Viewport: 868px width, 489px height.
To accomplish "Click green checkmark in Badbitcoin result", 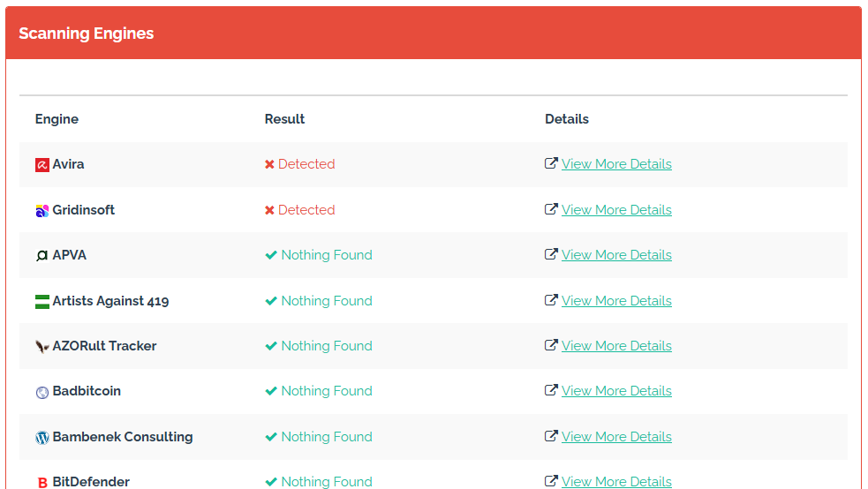I will 271,391.
